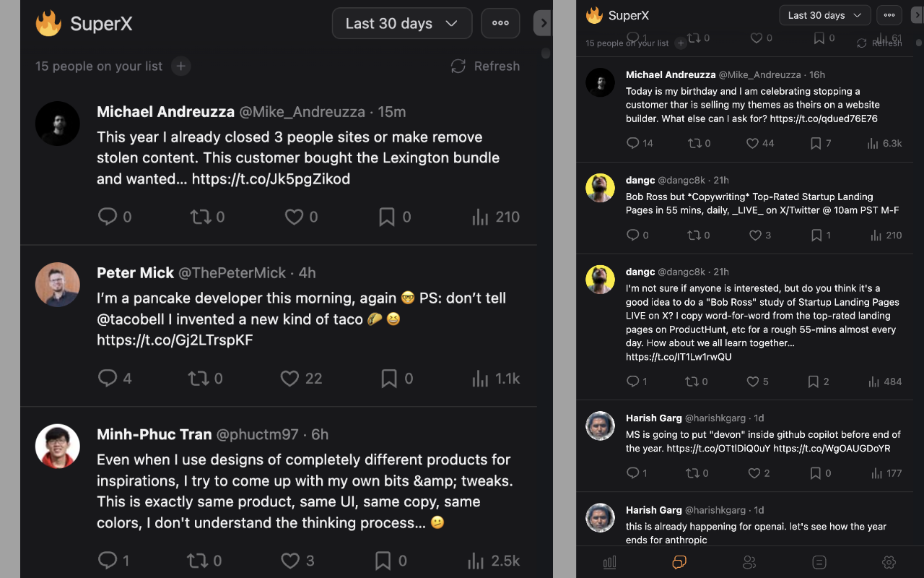Add a person with the plus button

pyautogui.click(x=180, y=66)
